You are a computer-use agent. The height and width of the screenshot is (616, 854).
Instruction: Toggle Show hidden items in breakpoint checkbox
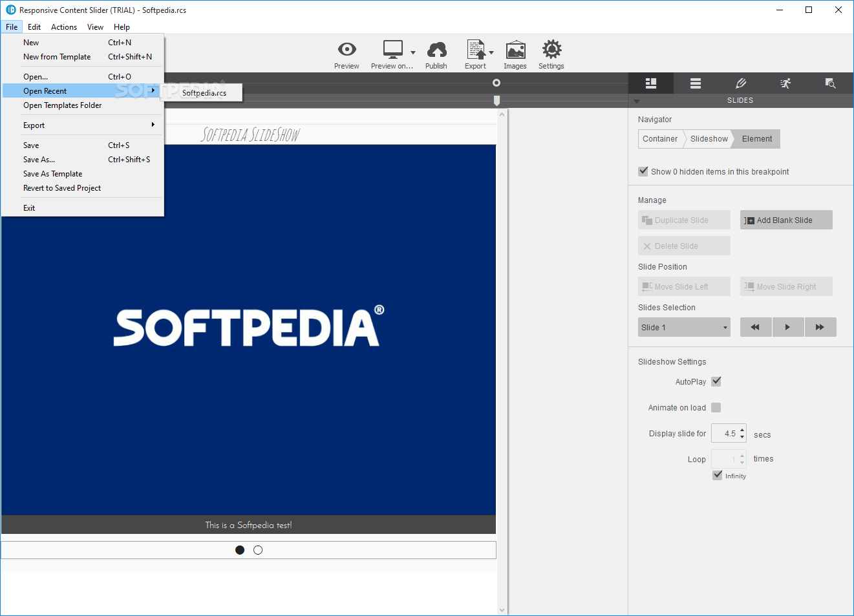pos(643,171)
